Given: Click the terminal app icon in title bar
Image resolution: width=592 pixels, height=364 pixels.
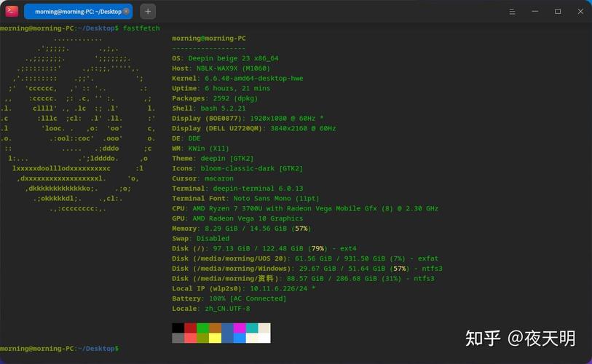Looking at the screenshot, I should (10, 11).
